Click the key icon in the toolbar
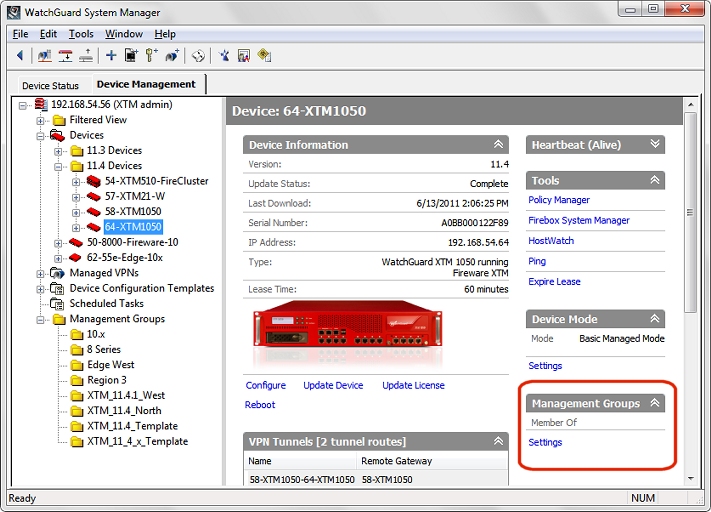Screen dimensions: 711x512 click(x=151, y=56)
